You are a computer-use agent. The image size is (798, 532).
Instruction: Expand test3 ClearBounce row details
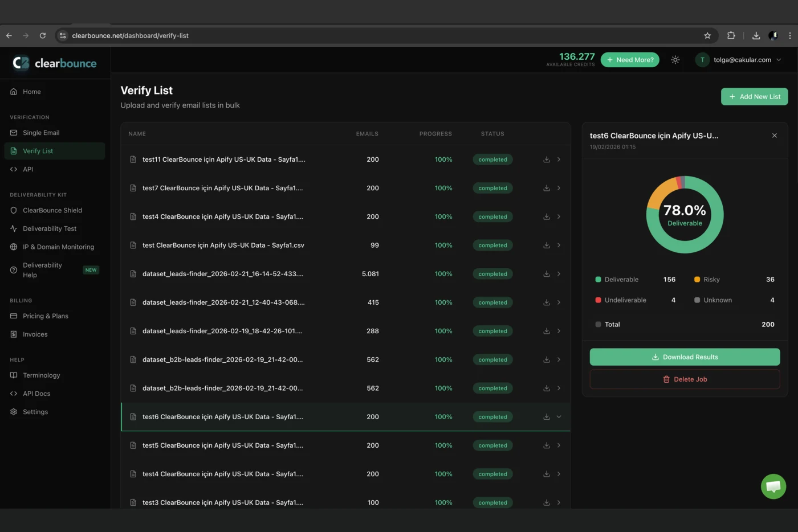[x=559, y=502]
